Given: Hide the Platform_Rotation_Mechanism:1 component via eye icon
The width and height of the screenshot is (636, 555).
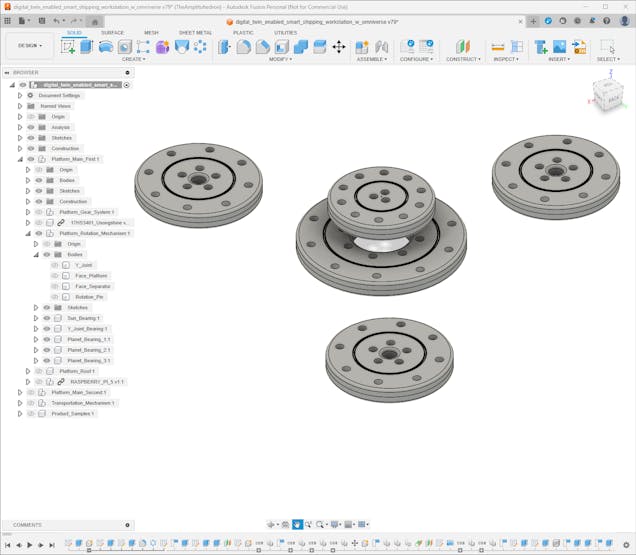Looking at the screenshot, I should click(39, 233).
